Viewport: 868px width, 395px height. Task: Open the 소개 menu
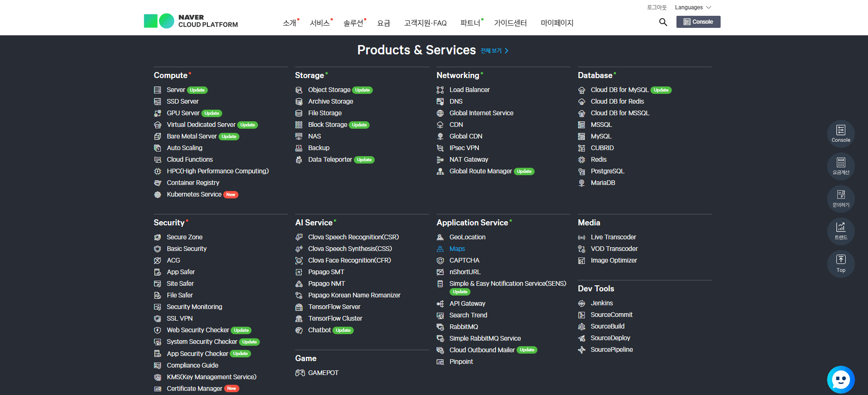click(291, 23)
